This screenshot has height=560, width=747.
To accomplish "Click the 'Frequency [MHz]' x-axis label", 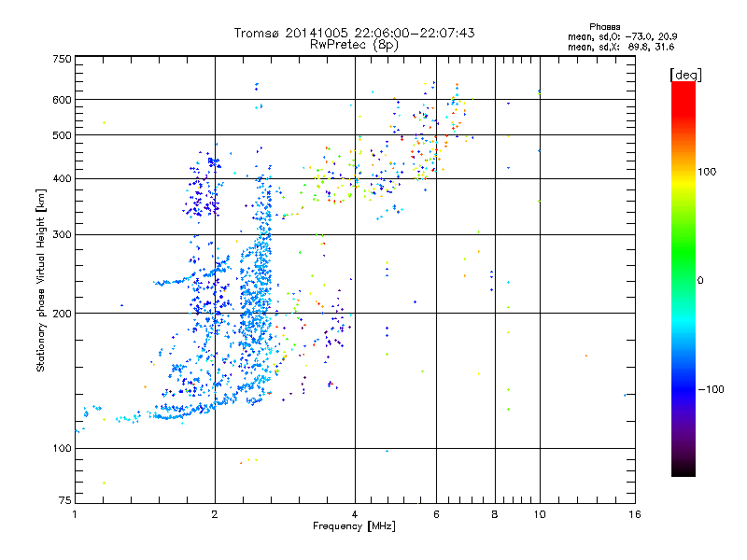I will click(x=354, y=526).
